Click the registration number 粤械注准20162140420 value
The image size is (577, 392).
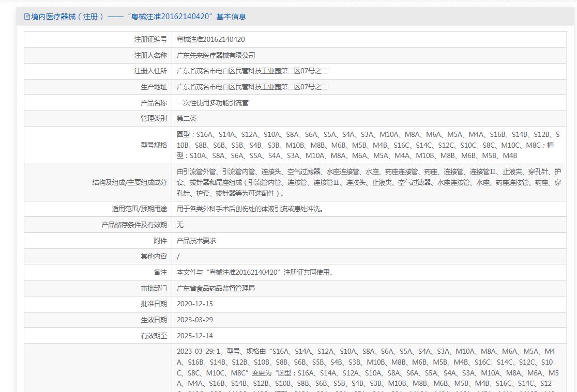(210, 39)
